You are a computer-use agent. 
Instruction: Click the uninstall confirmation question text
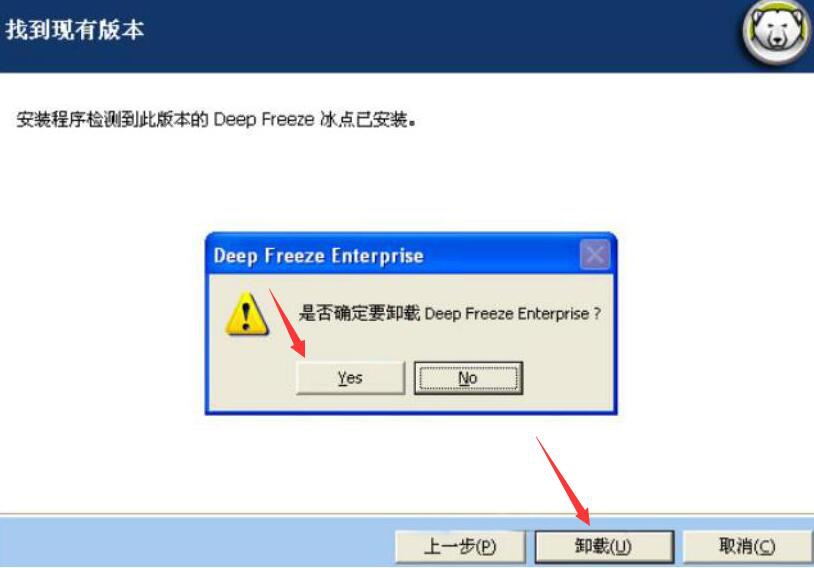click(450, 313)
